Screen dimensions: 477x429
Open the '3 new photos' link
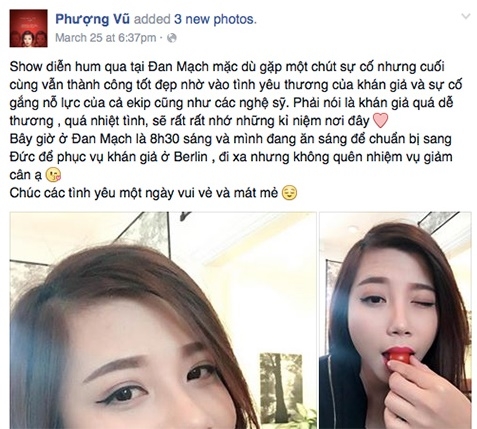(x=215, y=19)
